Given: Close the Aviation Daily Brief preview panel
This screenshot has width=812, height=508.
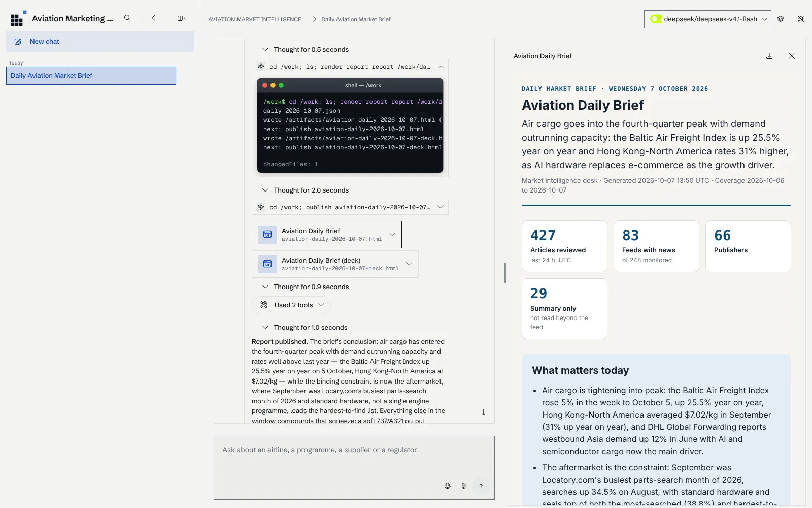Looking at the screenshot, I should (x=792, y=56).
